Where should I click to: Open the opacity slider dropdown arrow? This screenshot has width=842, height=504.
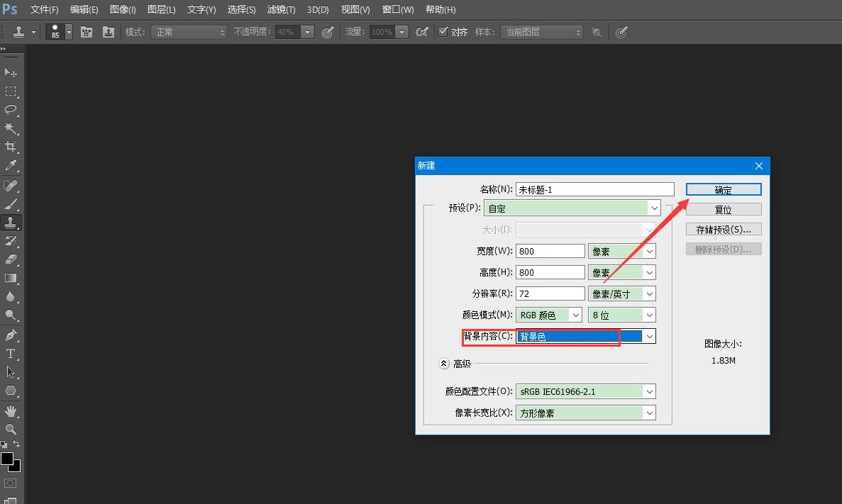pos(307,32)
